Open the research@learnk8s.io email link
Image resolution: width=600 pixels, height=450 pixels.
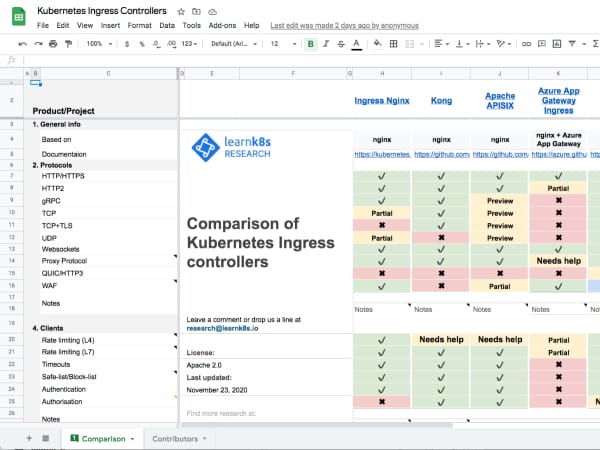point(222,328)
